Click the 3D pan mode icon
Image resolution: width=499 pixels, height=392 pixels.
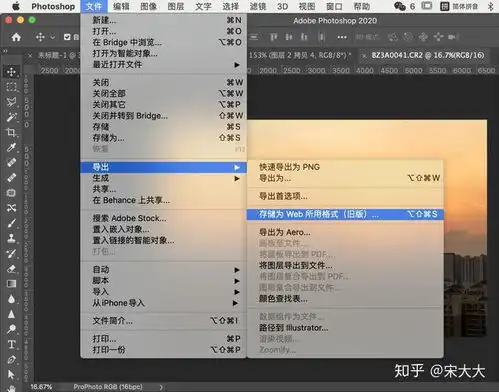coord(423,37)
